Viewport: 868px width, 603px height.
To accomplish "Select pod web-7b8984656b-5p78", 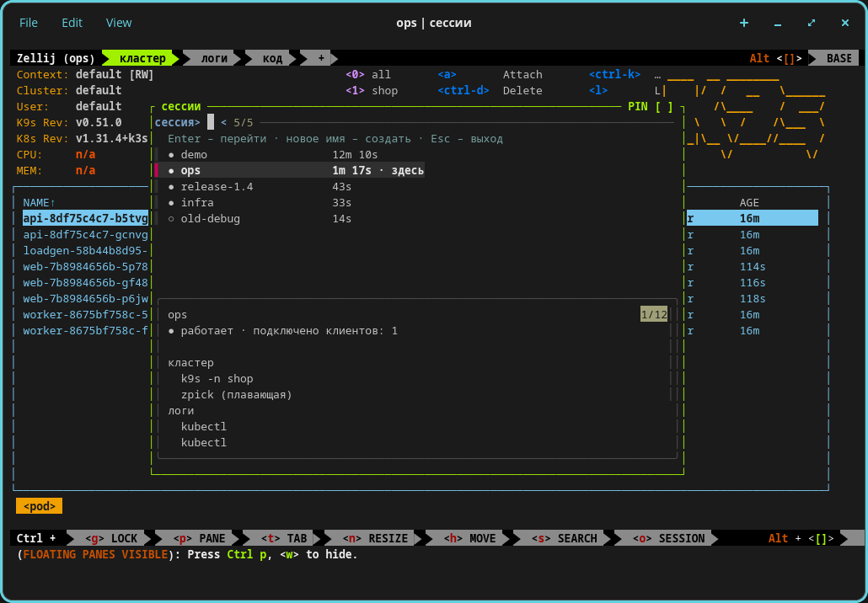I will pyautogui.click(x=85, y=267).
